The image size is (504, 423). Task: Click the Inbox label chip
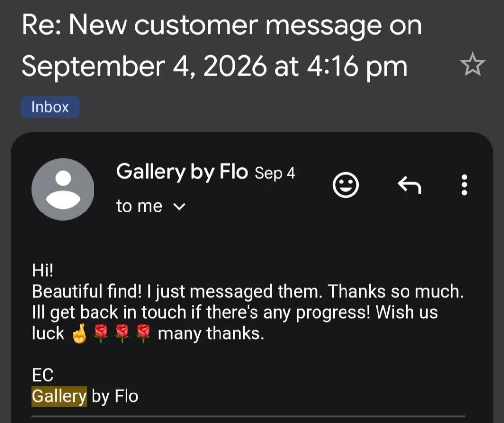point(50,107)
